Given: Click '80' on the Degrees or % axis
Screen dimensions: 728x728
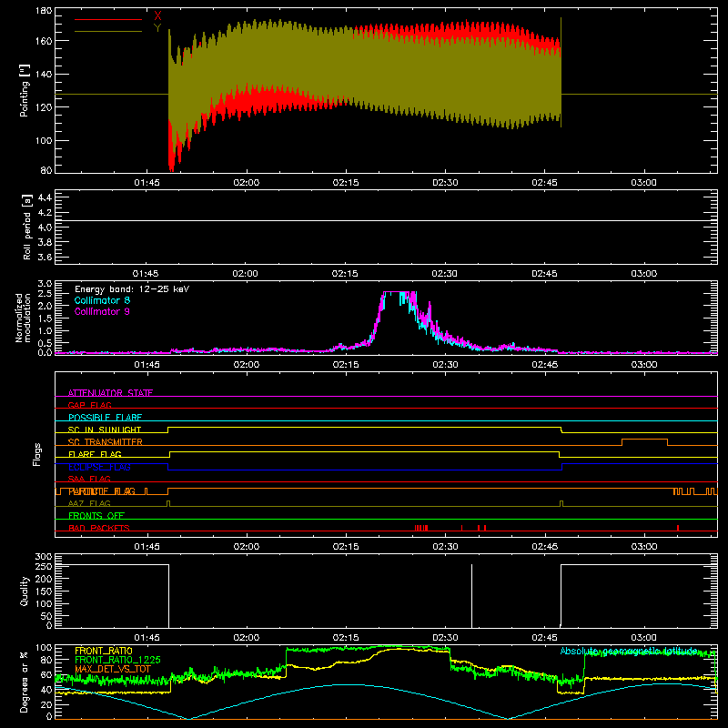Looking at the screenshot, I should tap(46, 660).
